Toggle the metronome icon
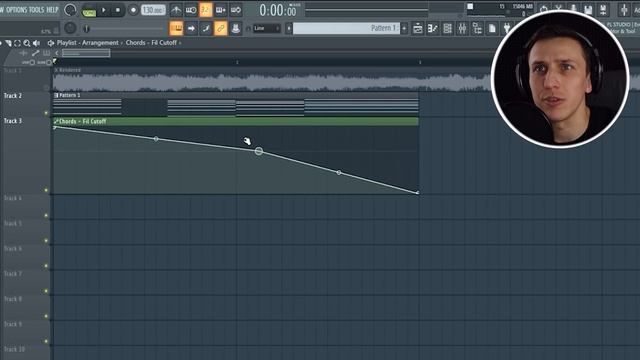Image resolution: width=640 pixels, height=360 pixels. click(176, 10)
